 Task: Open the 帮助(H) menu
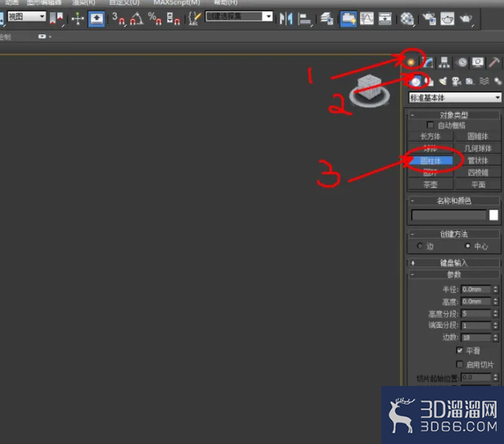pyautogui.click(x=226, y=2)
